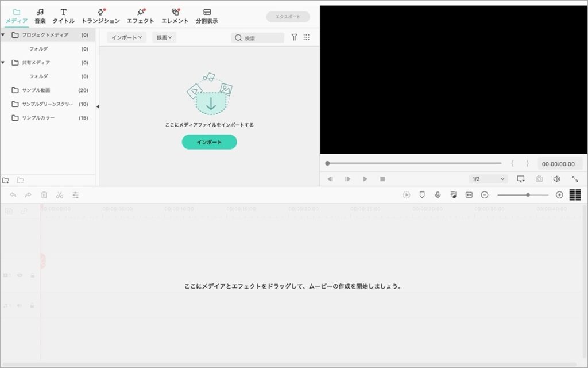Click the stop button in preview
The width and height of the screenshot is (588, 368).
(382, 179)
